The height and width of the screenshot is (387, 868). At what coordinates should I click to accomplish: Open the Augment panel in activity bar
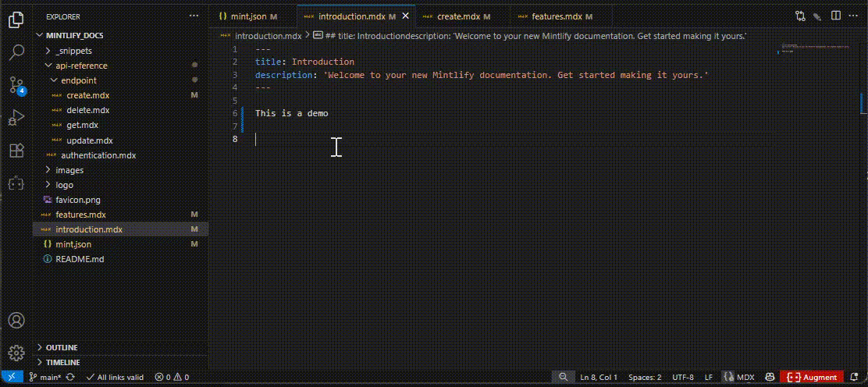(x=16, y=183)
